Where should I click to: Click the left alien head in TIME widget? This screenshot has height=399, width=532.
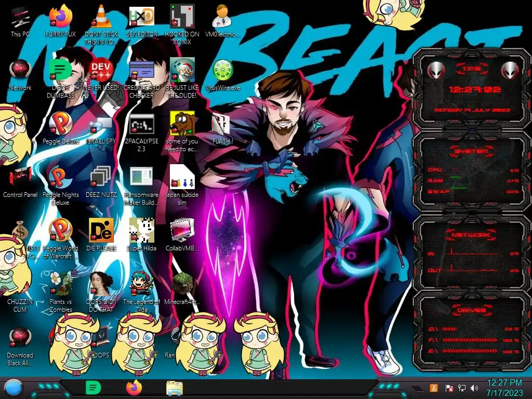click(x=436, y=70)
